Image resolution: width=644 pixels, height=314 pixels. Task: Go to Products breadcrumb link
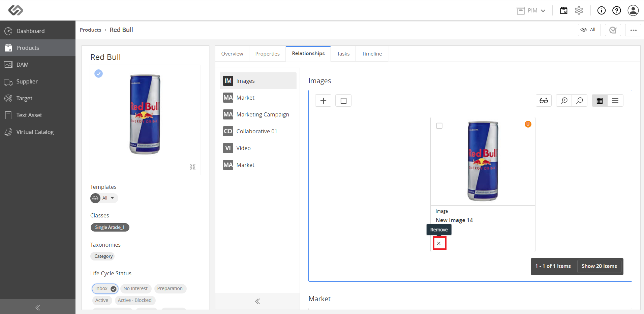[x=91, y=30]
